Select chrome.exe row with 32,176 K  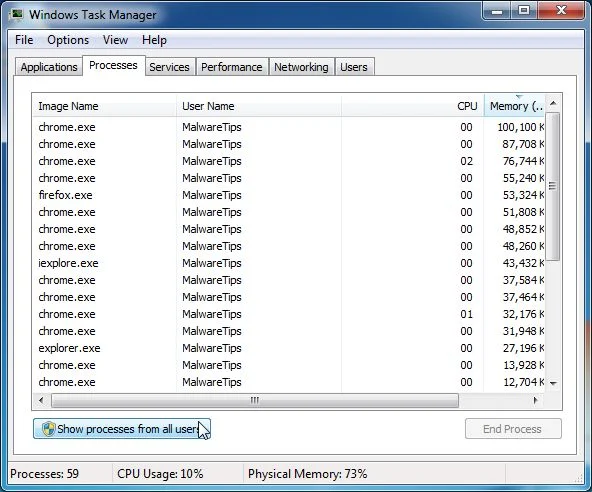click(x=288, y=314)
